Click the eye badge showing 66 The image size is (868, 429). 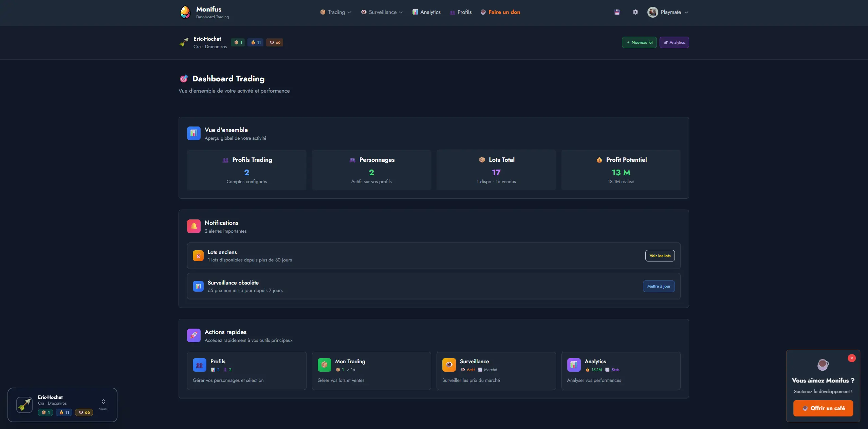coord(275,42)
